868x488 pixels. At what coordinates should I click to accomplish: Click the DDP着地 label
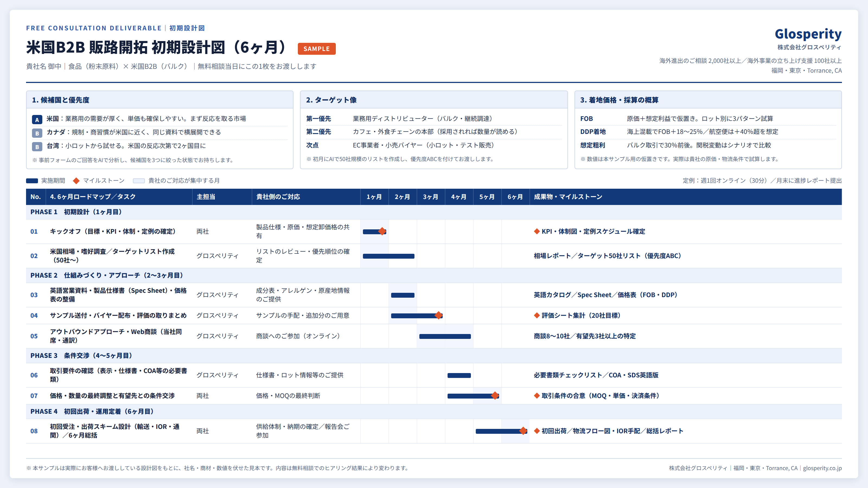(593, 132)
